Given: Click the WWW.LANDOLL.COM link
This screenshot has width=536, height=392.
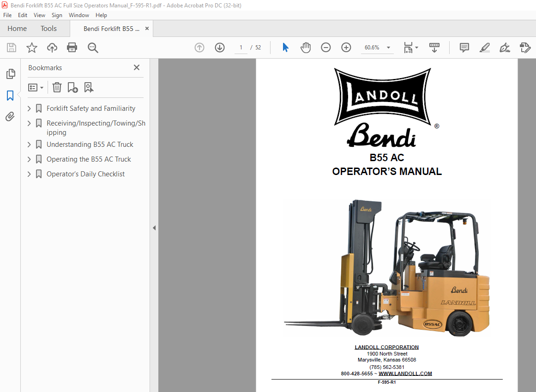Looking at the screenshot, I should (405, 374).
